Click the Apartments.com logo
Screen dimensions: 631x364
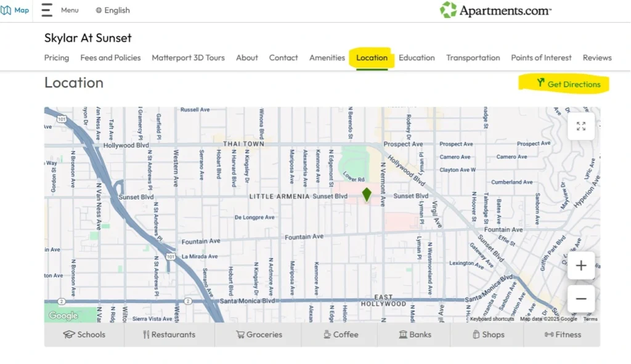point(495,10)
